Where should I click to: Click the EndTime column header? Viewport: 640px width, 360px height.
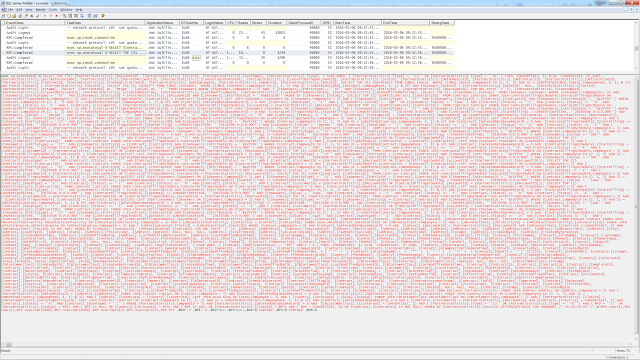[x=405, y=23]
